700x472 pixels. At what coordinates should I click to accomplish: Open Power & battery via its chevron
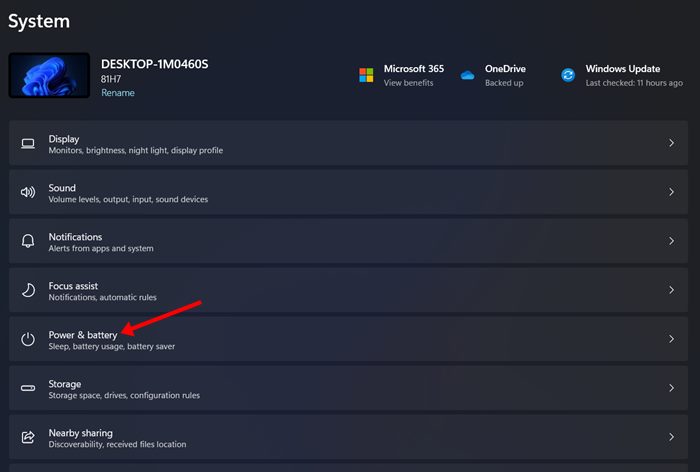point(671,339)
